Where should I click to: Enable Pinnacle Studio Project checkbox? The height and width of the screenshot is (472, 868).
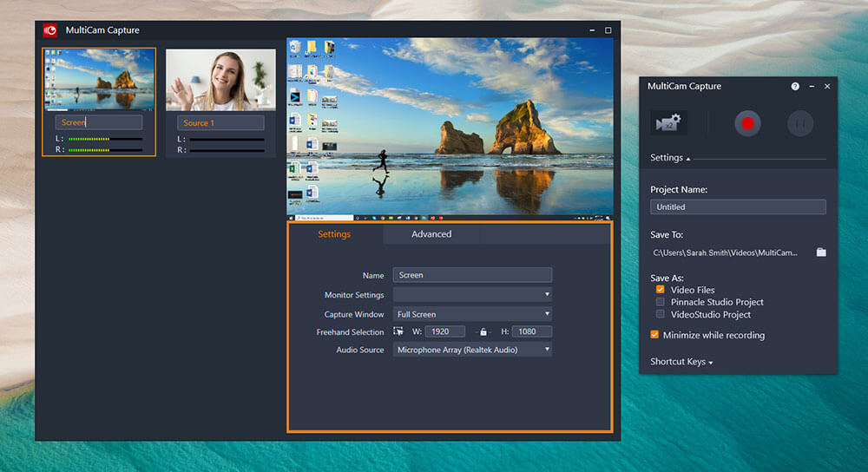tap(660, 302)
